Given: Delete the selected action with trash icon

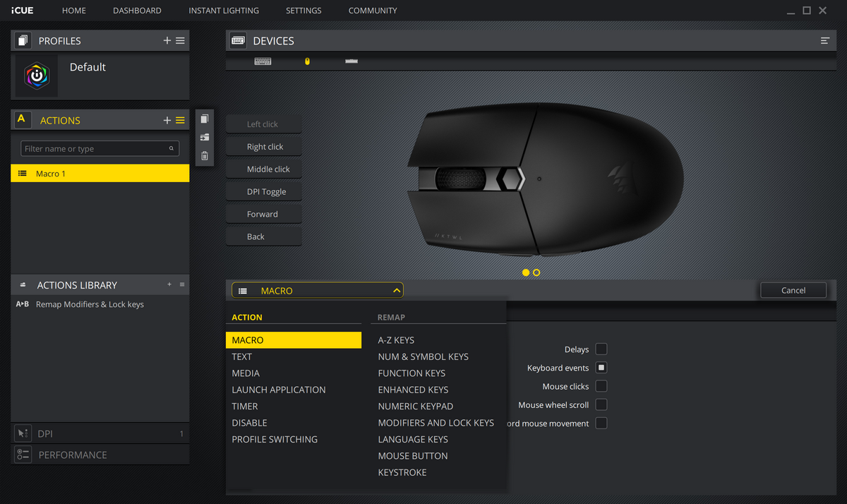Looking at the screenshot, I should pyautogui.click(x=205, y=156).
